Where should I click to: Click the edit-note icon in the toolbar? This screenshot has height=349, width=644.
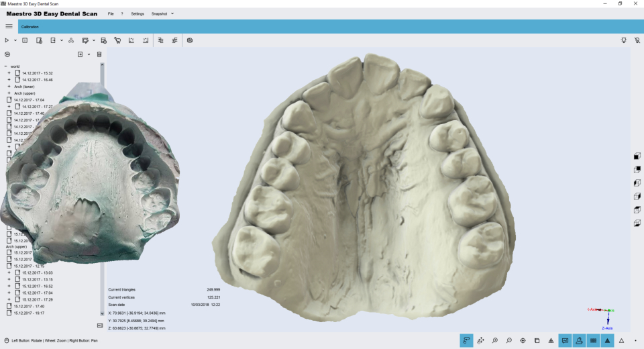[x=85, y=40]
